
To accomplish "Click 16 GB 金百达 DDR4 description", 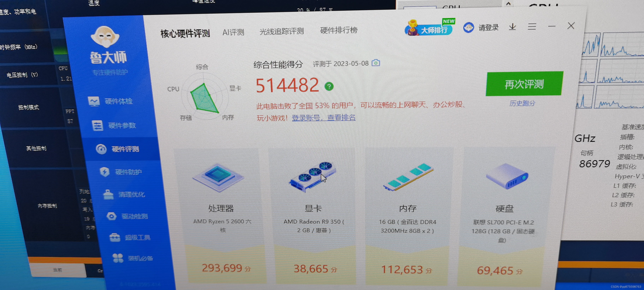I will coord(407,226).
